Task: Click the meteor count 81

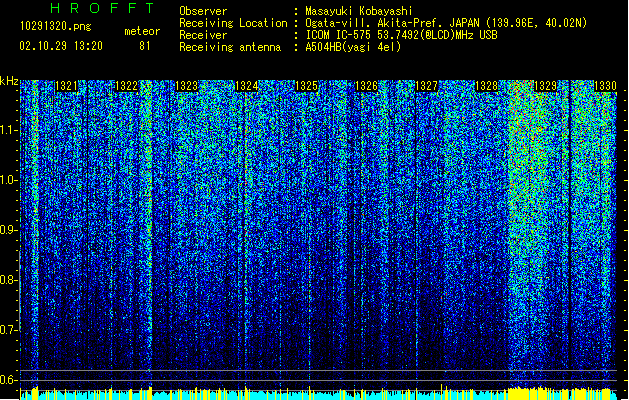Action: click(x=145, y=46)
